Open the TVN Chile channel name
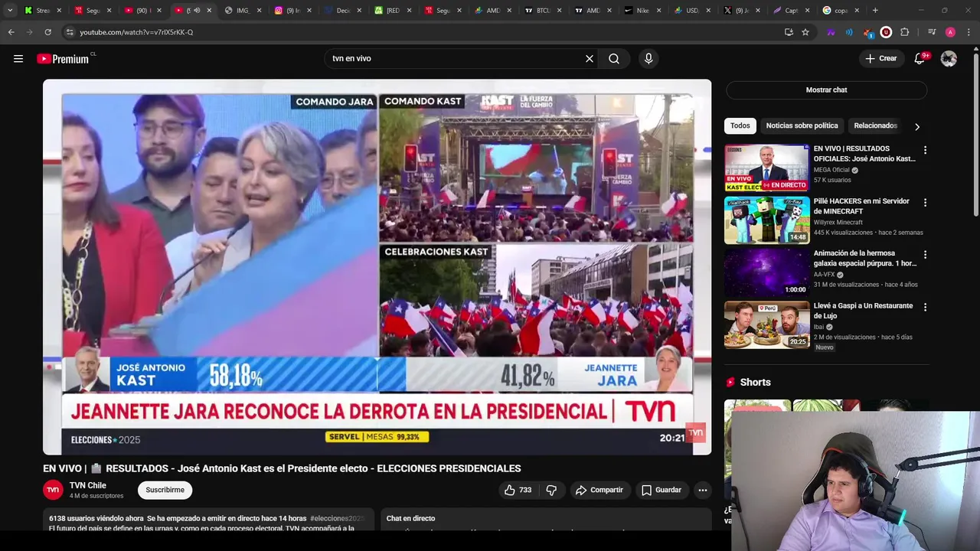The width and height of the screenshot is (980, 551). pos(88,485)
